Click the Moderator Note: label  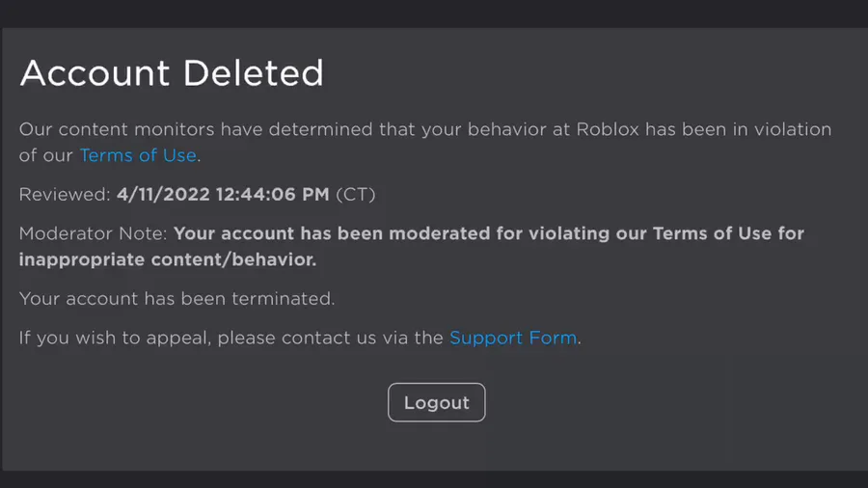coord(94,233)
